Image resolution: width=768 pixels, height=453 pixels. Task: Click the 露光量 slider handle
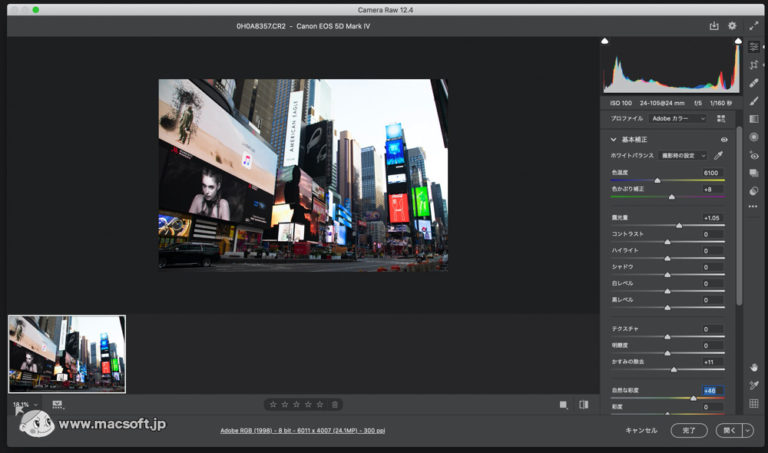[679, 226]
